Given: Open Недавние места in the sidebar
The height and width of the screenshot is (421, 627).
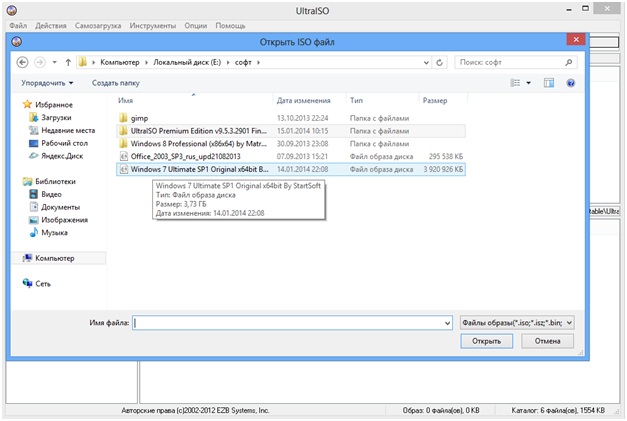Looking at the screenshot, I should 62,130.
